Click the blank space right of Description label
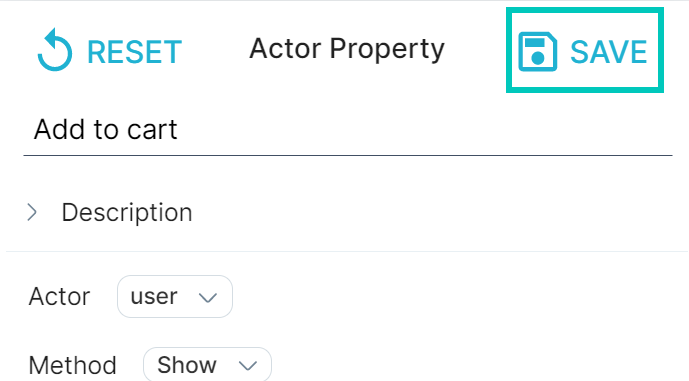This screenshot has height=381, width=689. [x=439, y=213]
